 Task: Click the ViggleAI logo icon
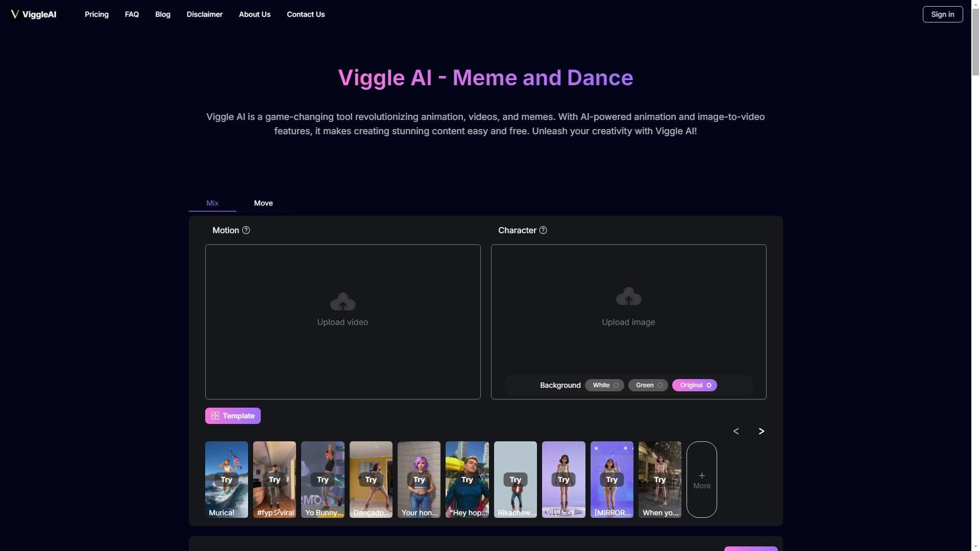click(15, 14)
